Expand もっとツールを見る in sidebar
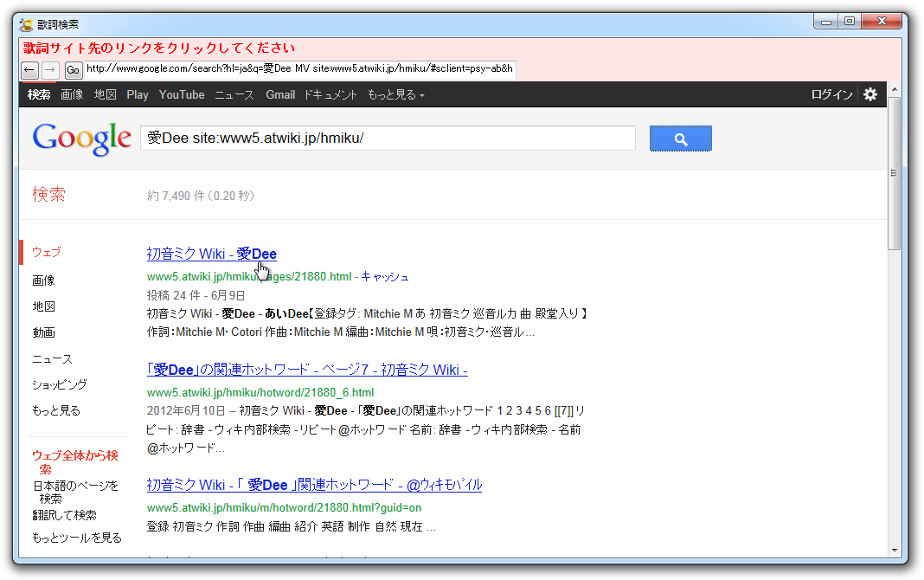The height and width of the screenshot is (580, 924). coord(77,538)
